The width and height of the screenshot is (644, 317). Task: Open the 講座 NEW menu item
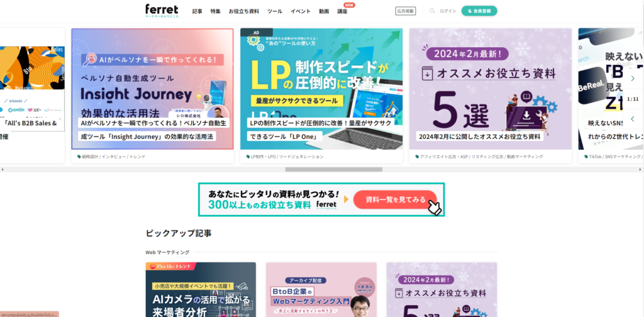[342, 11]
